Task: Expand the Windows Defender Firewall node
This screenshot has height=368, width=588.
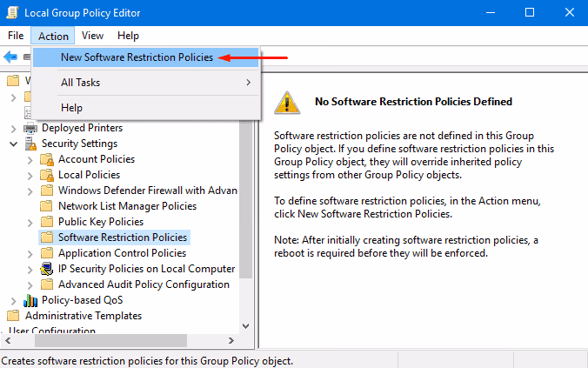Action: [x=30, y=191]
